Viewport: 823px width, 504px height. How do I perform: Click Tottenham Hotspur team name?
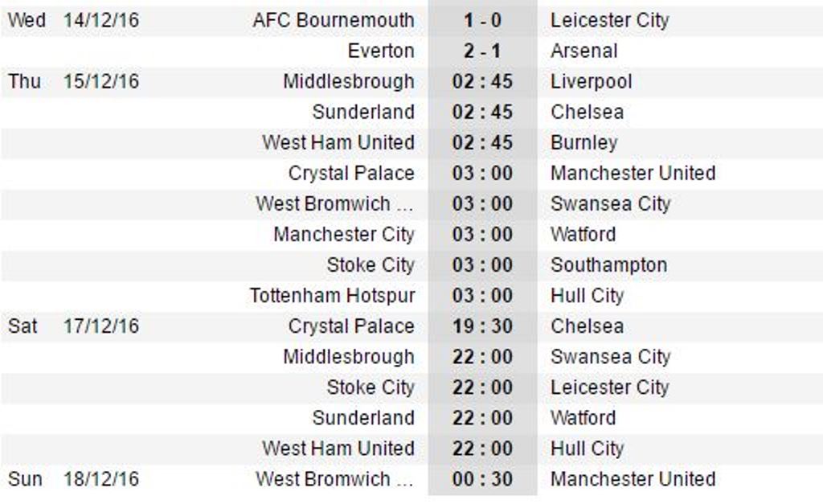[x=332, y=296]
